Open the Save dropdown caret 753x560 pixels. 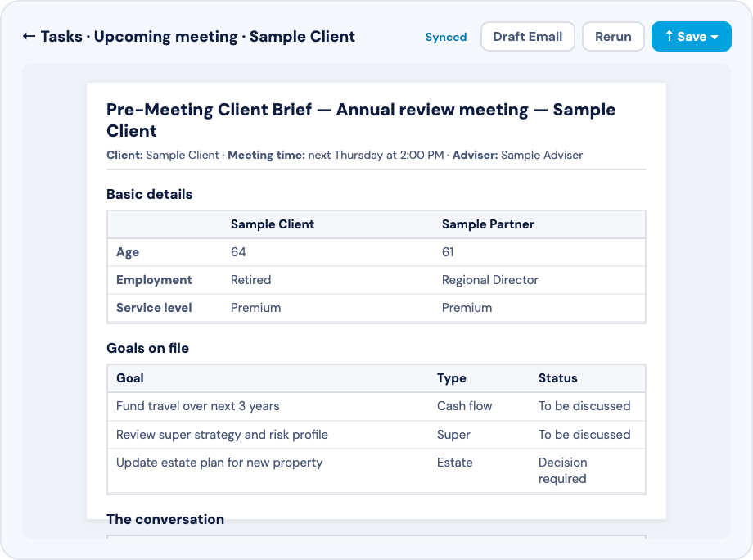click(714, 37)
